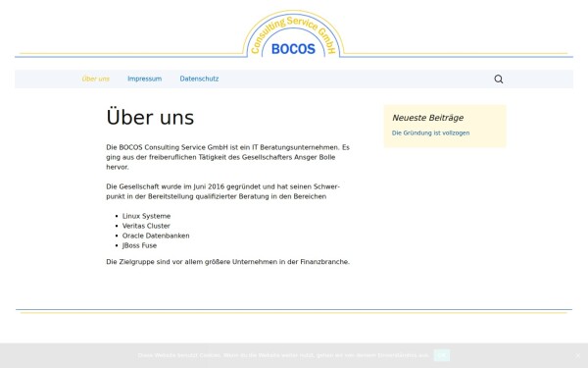Open the Über uns menu item
Screen dimensions: 588x368
click(x=96, y=79)
